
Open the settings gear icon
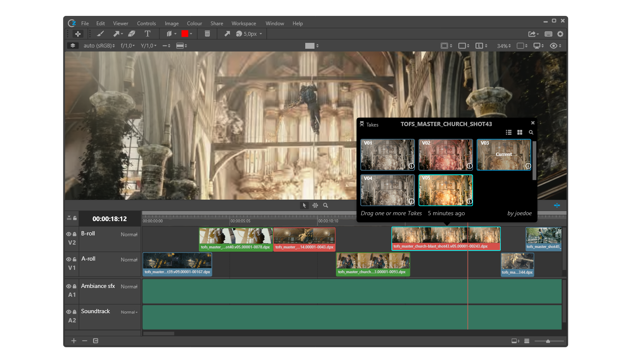[560, 34]
